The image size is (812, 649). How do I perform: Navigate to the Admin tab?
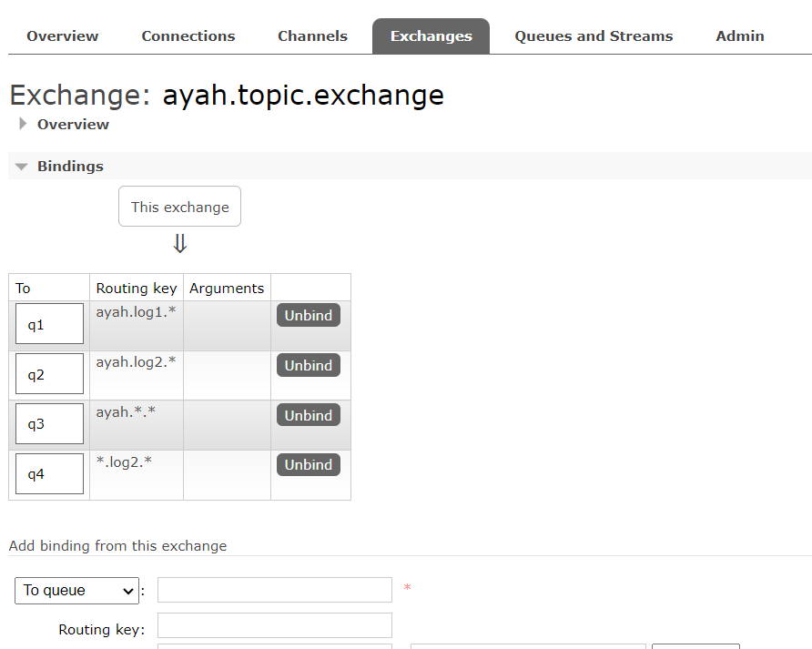pos(739,36)
